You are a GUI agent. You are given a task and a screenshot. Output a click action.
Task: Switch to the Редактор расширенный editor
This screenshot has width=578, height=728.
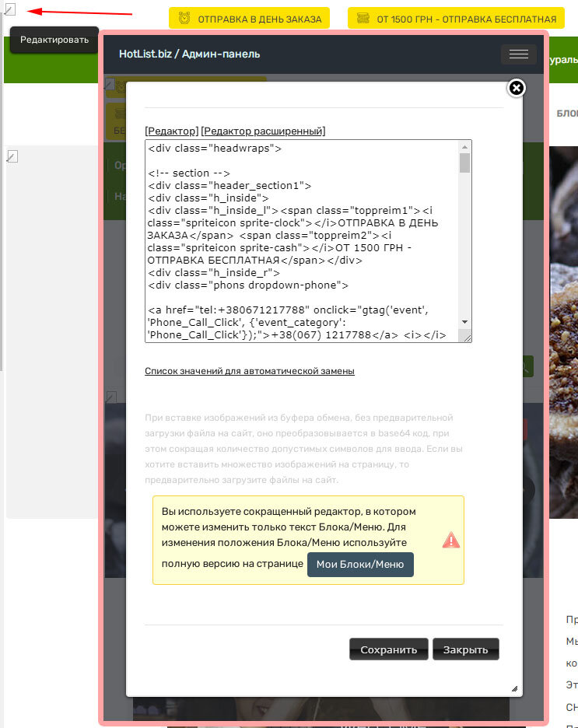tap(263, 131)
